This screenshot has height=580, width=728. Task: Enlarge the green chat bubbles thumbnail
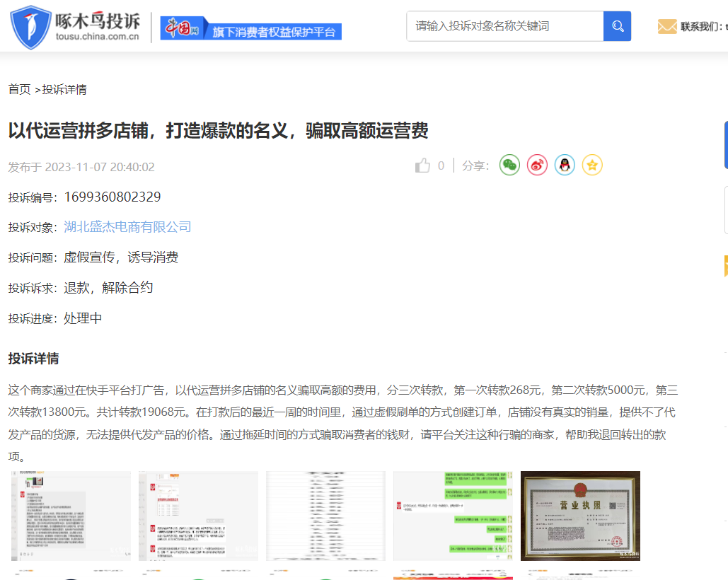tap(453, 516)
